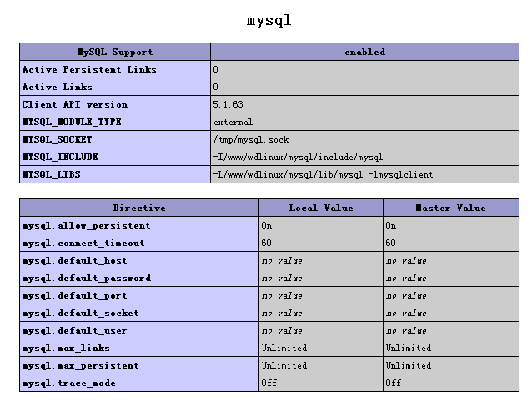Click the Directive column header
Image resolution: width=532 pixels, height=407 pixels.
coord(139,208)
